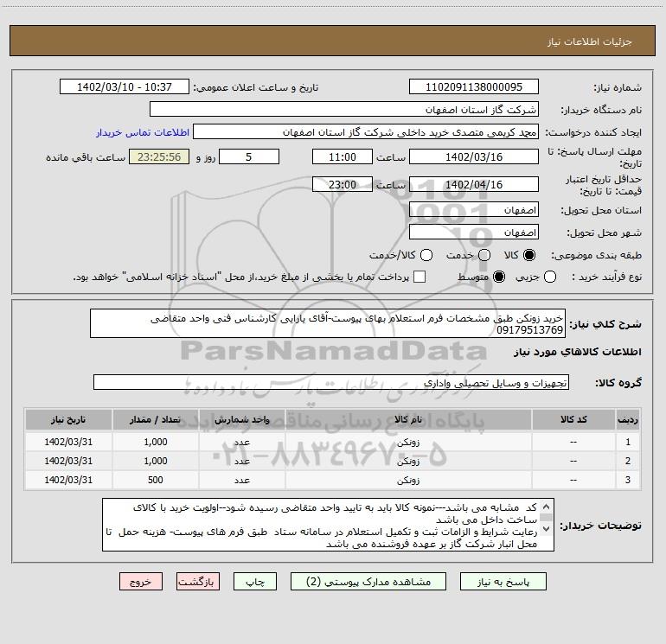Select the 'جزیی' purchase type radio
The image size is (666, 644).
coord(550,277)
